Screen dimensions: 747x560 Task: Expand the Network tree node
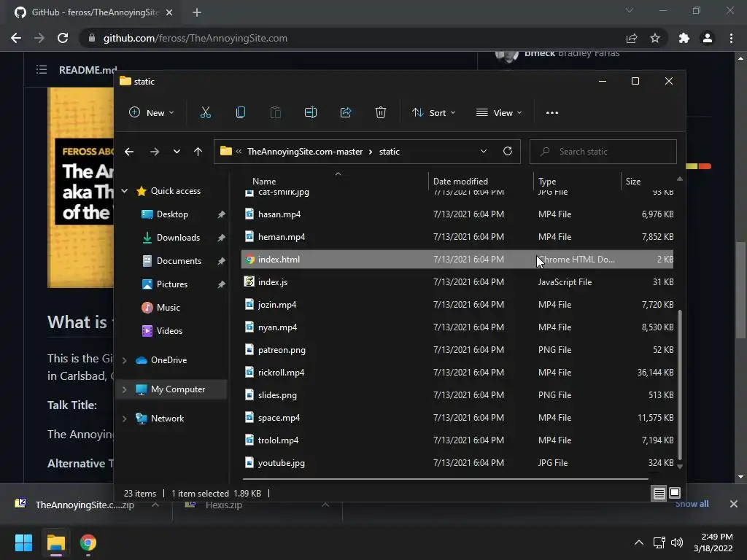[125, 419]
